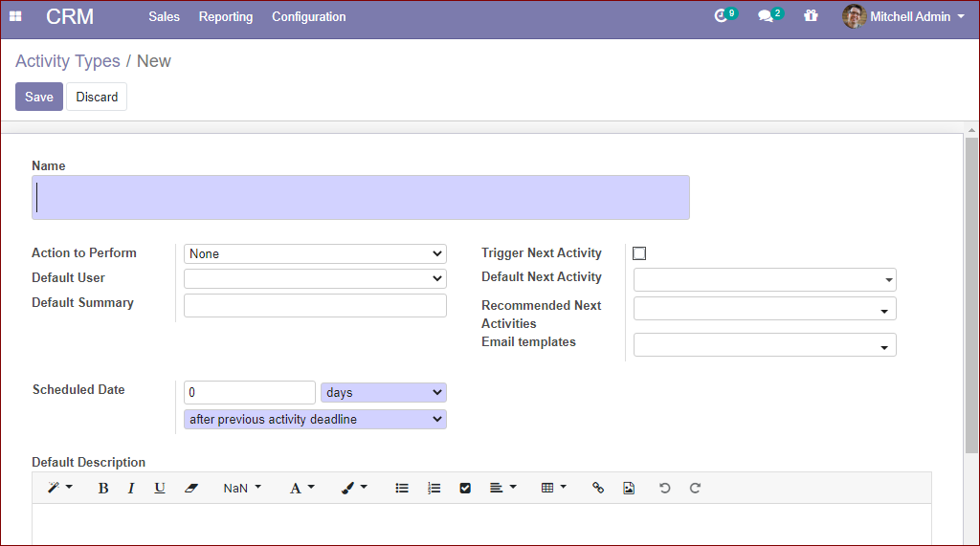Toggle italic formatting in description editor
The width and height of the screenshot is (980, 546).
coord(130,488)
